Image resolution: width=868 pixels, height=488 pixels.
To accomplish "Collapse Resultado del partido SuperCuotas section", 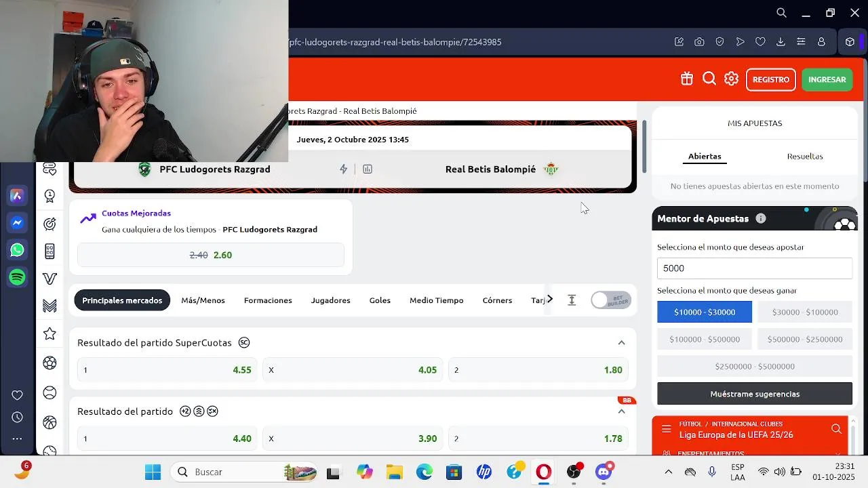I will [x=621, y=343].
